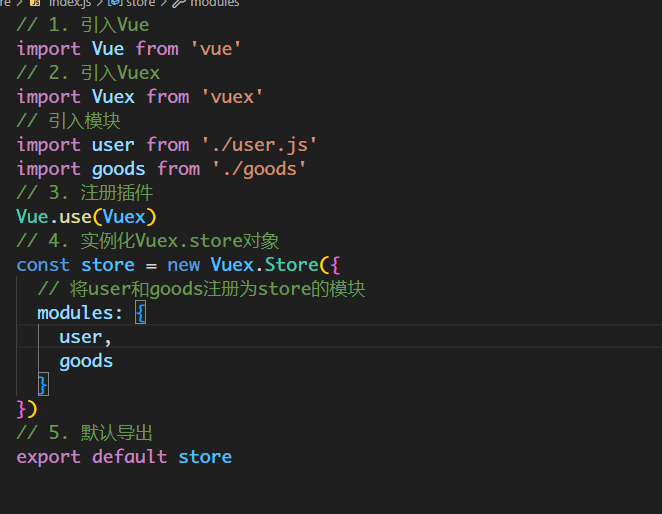Image resolution: width=662 pixels, height=514 pixels.
Task: Click the Vue.use(Vuex) statement
Action: coord(87,216)
